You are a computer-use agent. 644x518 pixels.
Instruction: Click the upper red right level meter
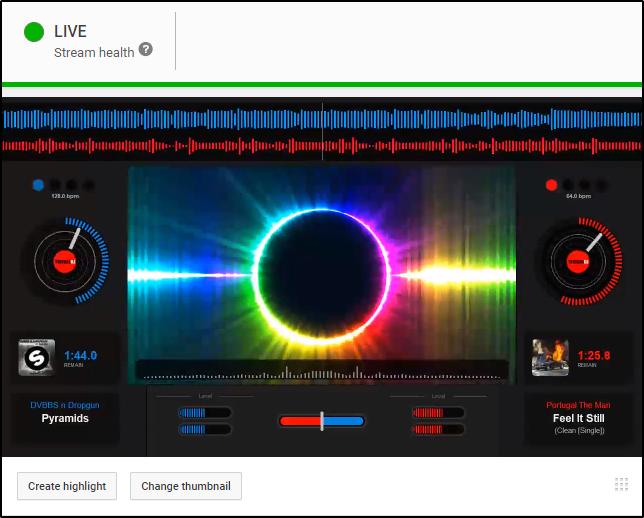[438, 412]
